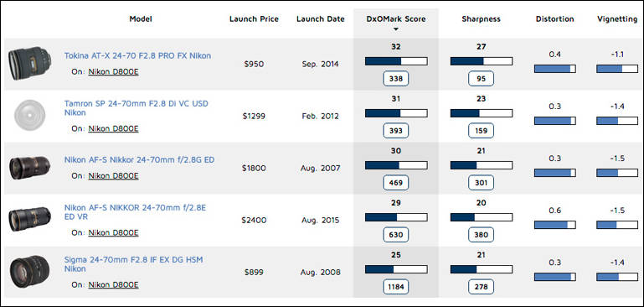This screenshot has height=307, width=644.
Task: Click the $899 launch price cell
Action: click(x=254, y=273)
